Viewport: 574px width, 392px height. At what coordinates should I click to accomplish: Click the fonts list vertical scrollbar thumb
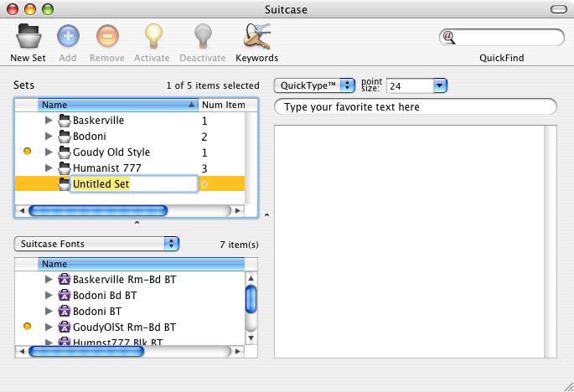coord(251,299)
